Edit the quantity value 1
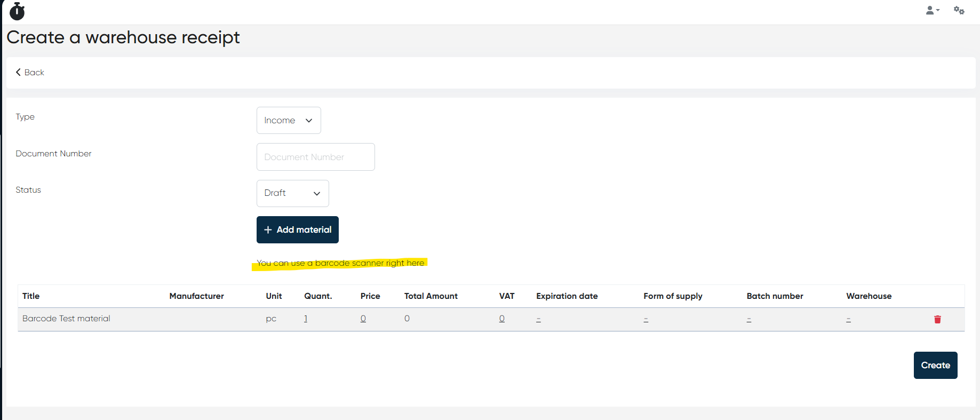 point(306,319)
